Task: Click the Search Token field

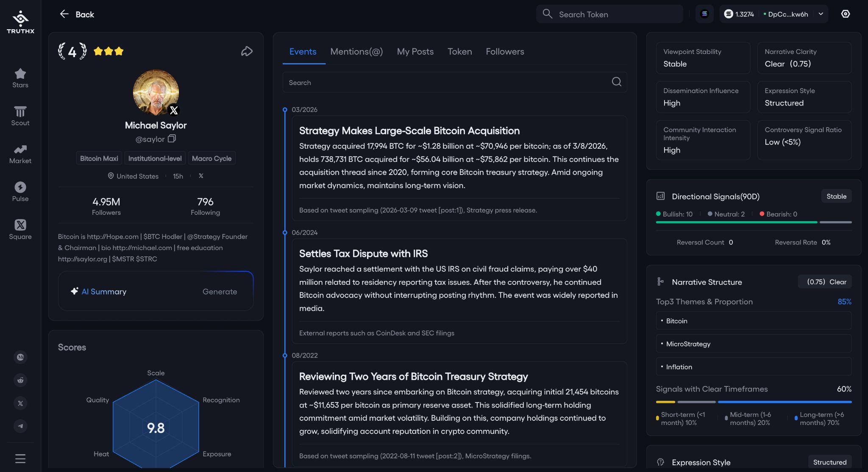Action: (x=609, y=14)
